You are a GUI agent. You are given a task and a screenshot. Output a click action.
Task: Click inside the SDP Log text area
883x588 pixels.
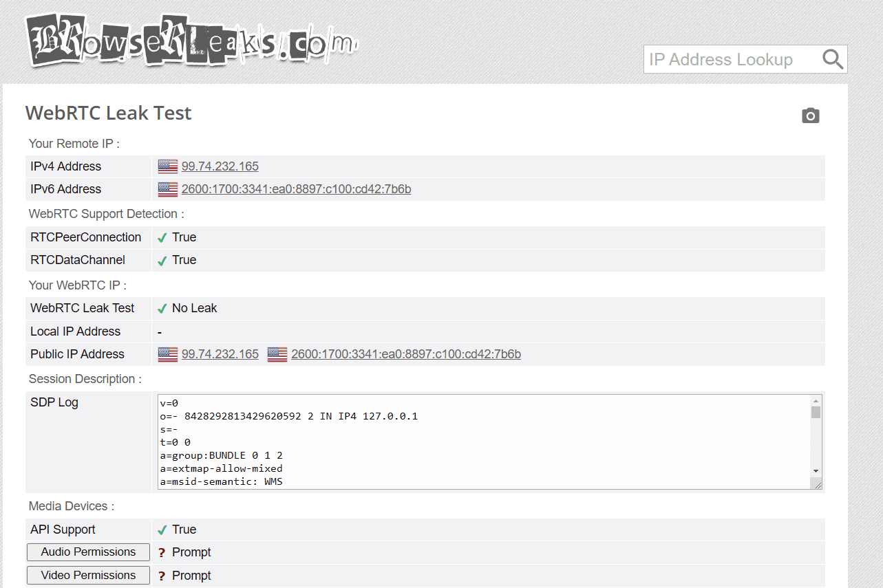[482, 442]
